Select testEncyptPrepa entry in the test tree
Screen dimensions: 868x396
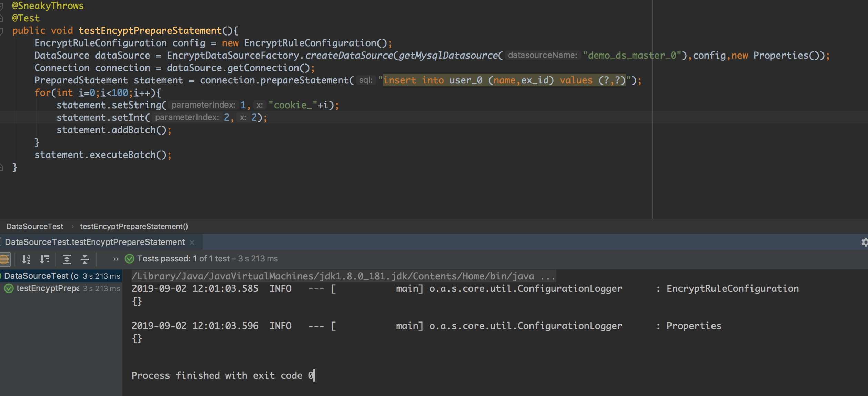tap(48, 288)
